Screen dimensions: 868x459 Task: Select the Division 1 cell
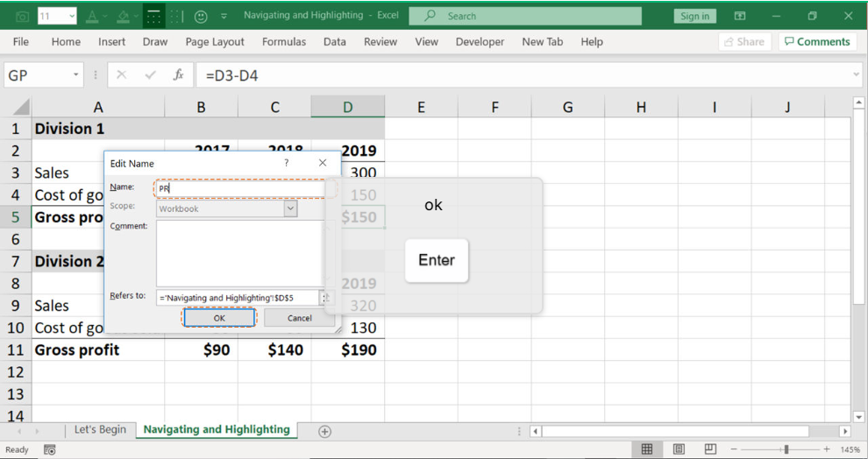[98, 128]
